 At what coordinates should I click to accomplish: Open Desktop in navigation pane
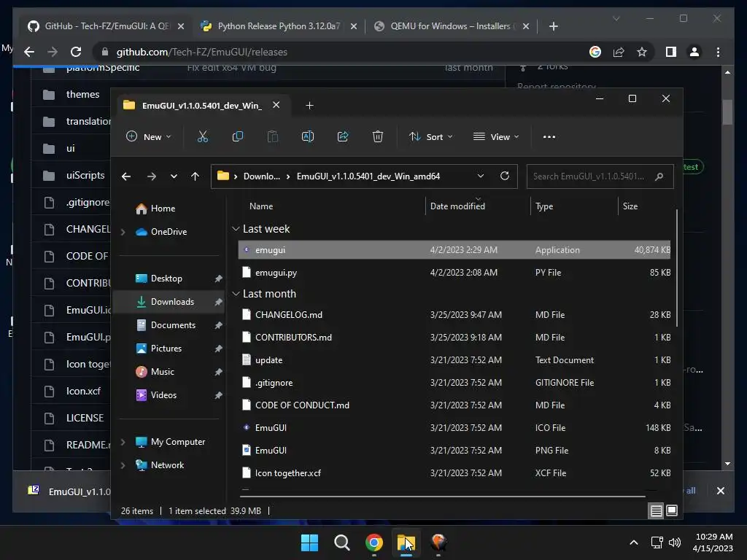pos(166,279)
